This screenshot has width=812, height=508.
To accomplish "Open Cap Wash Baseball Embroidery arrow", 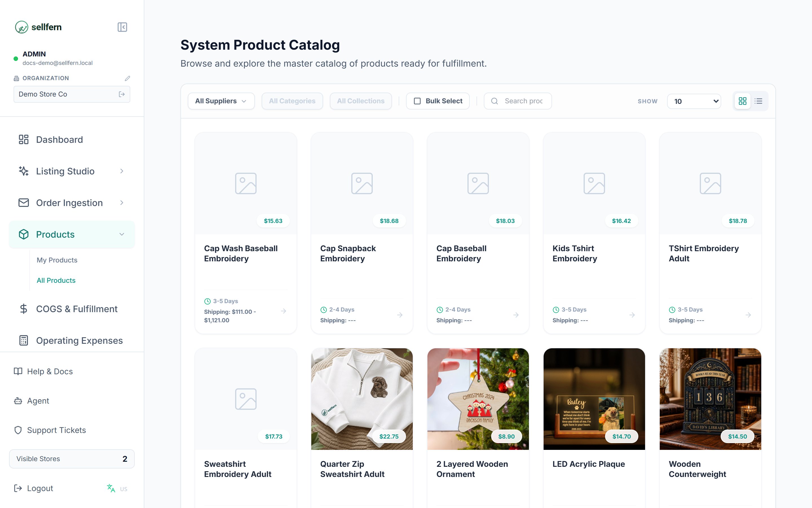I will tap(284, 311).
